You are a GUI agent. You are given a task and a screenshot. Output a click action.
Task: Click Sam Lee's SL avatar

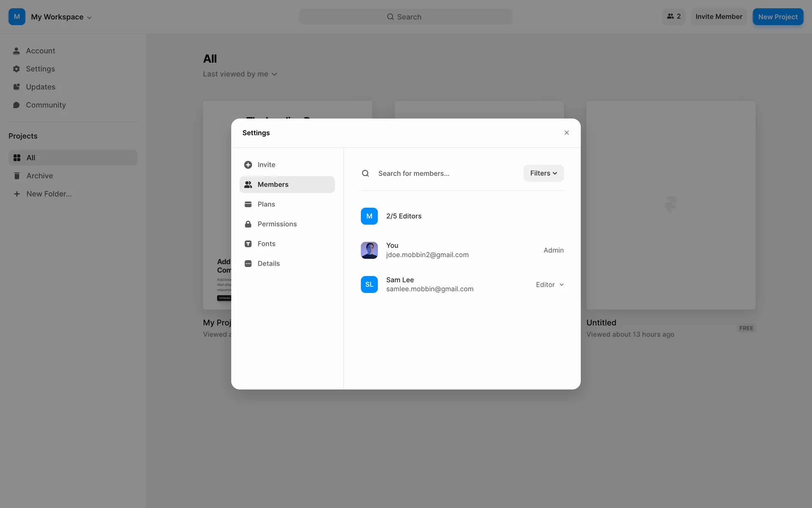369,284
